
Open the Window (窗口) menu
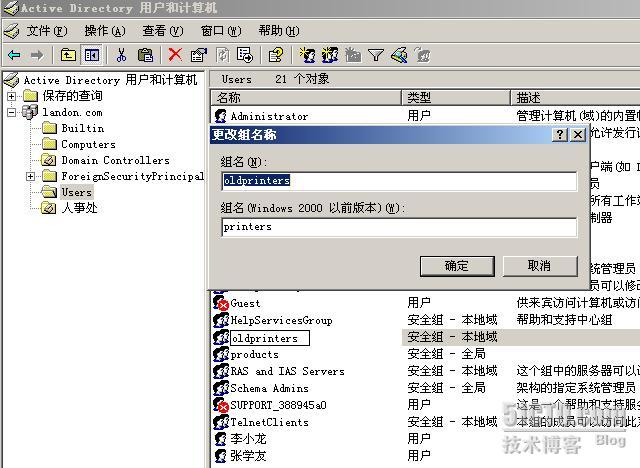click(x=221, y=31)
